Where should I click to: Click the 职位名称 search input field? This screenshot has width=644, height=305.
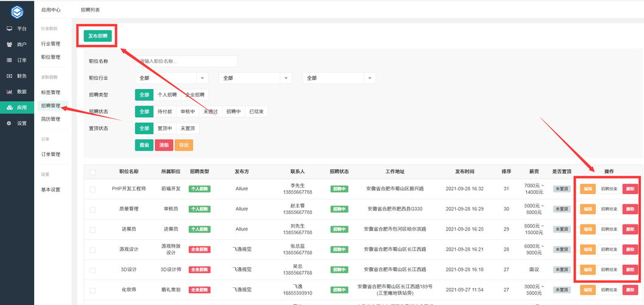pos(186,61)
